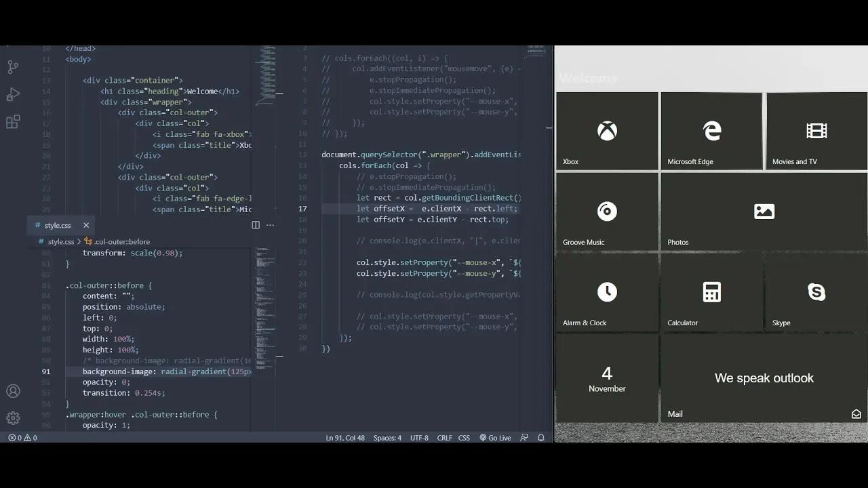Open the Skype tile
868x488 pixels.
coord(816,292)
